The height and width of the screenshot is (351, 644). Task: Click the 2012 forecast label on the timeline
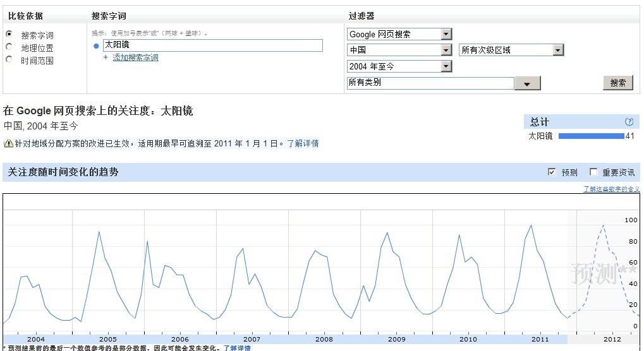coord(612,339)
